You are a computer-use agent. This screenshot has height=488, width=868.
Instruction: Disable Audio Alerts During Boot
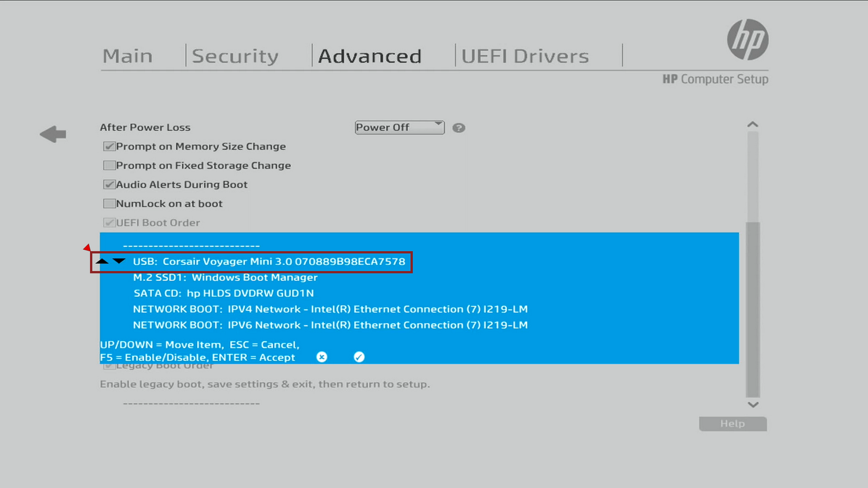[x=109, y=184]
